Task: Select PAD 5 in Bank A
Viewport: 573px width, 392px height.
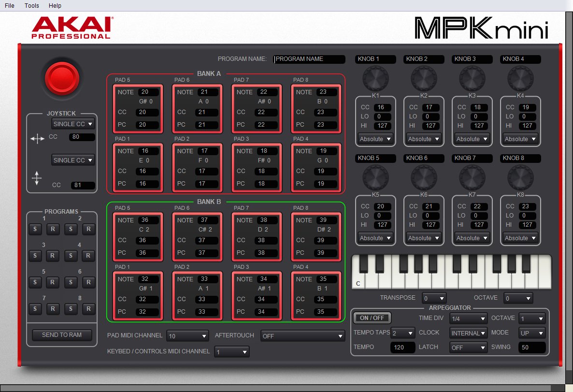Action: click(138, 108)
